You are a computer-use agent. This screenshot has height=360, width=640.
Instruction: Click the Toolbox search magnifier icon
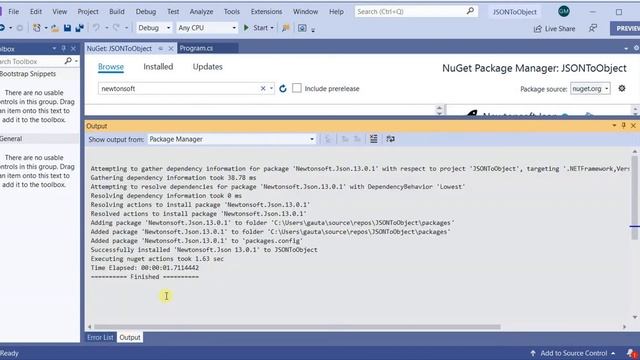pyautogui.click(x=68, y=61)
